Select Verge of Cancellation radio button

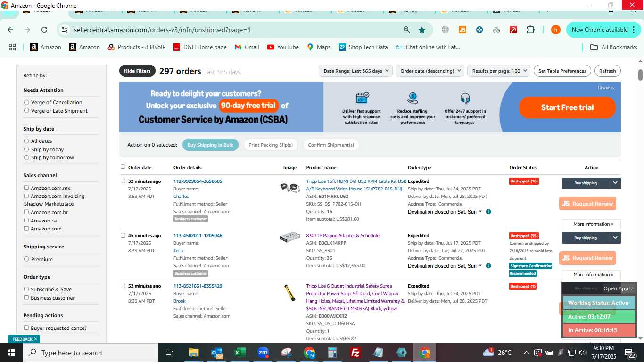pos(26,102)
